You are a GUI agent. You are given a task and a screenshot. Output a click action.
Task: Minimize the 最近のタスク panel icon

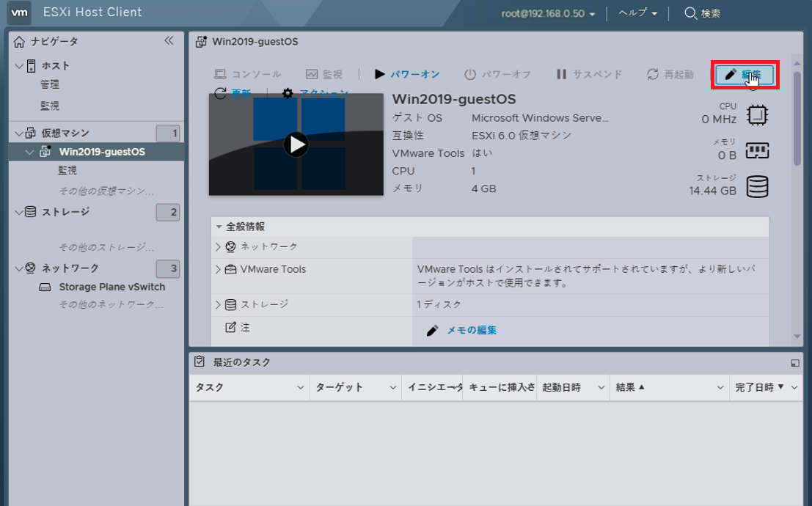(x=795, y=363)
